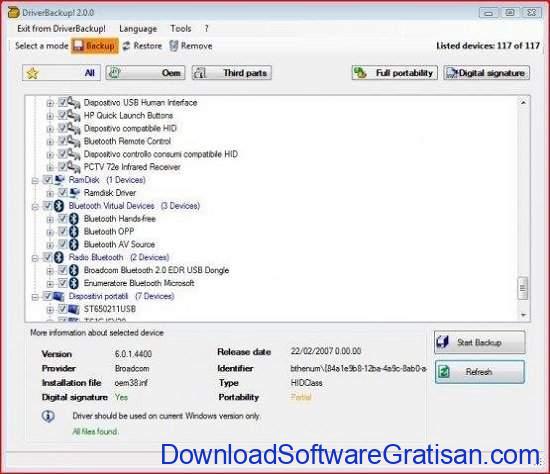Click the Full portability icon
This screenshot has width=550, height=474.
(x=360, y=73)
